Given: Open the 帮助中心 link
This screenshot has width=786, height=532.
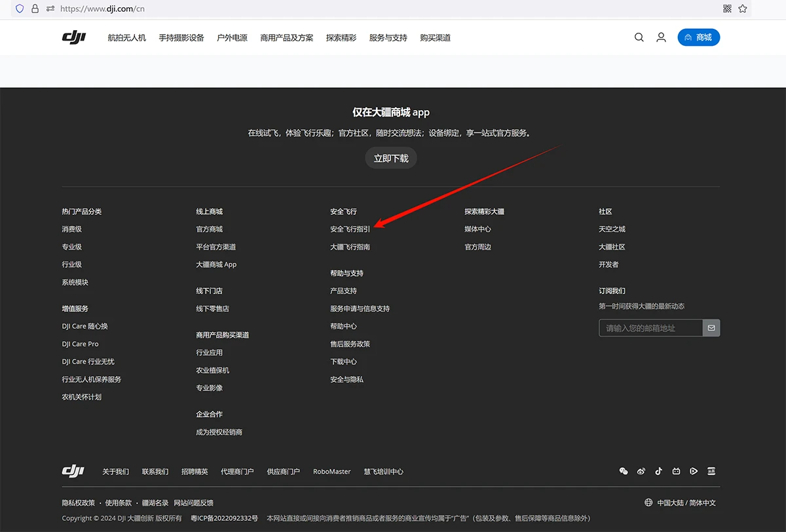Looking at the screenshot, I should [344, 326].
